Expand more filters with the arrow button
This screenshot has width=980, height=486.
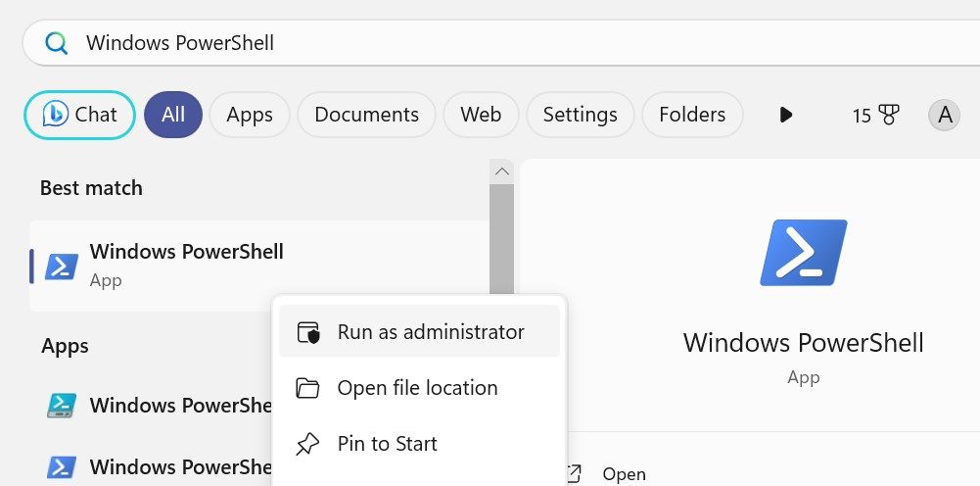785,115
